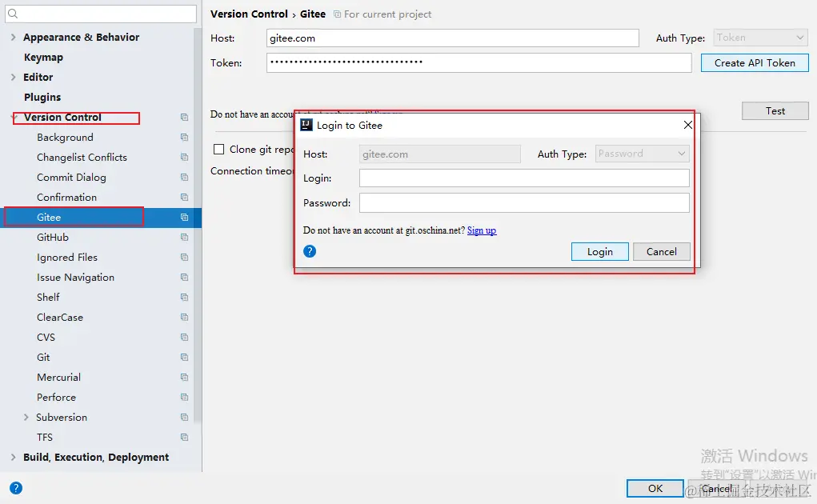Expand Appearance & Behavior settings group
817x504 pixels.
pyautogui.click(x=13, y=37)
